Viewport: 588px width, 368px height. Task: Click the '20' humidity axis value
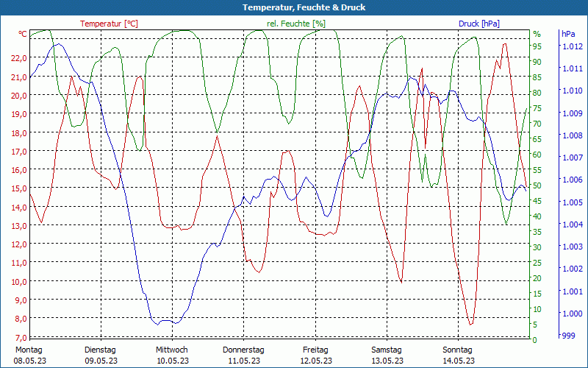coord(537,278)
